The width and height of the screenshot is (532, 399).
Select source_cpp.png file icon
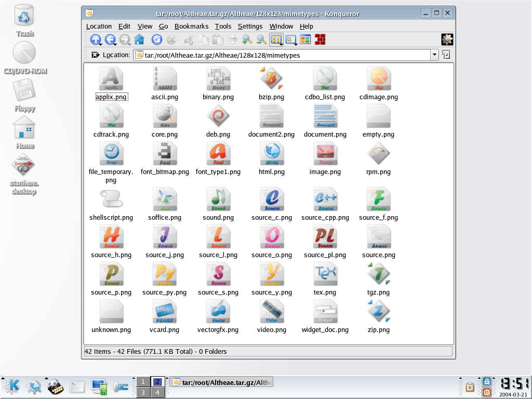point(325,199)
